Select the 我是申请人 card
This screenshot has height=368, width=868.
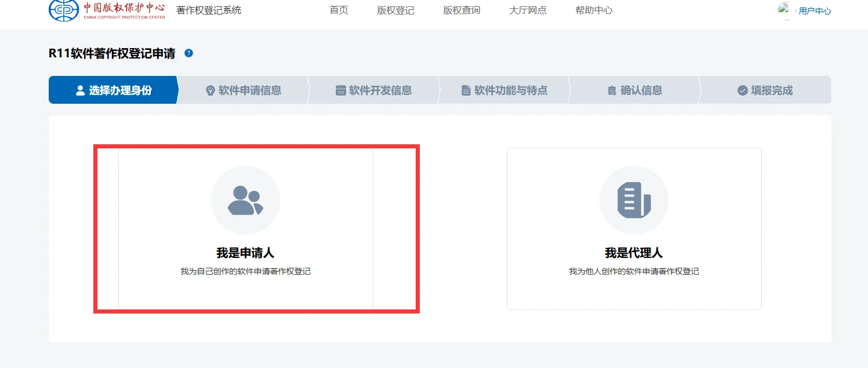point(245,229)
